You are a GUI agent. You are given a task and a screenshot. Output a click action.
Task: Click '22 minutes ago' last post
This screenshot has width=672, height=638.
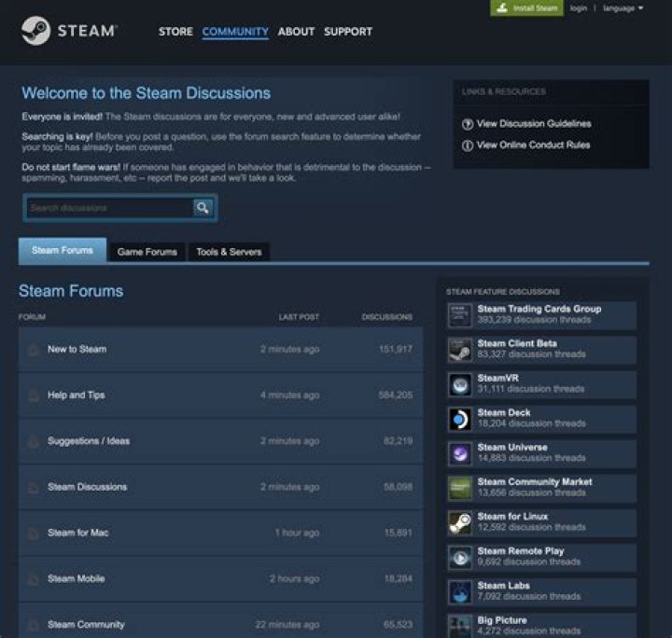click(287, 624)
